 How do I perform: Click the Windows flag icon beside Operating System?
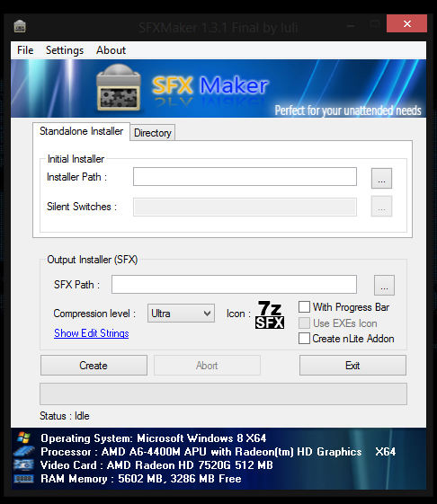coord(23,438)
